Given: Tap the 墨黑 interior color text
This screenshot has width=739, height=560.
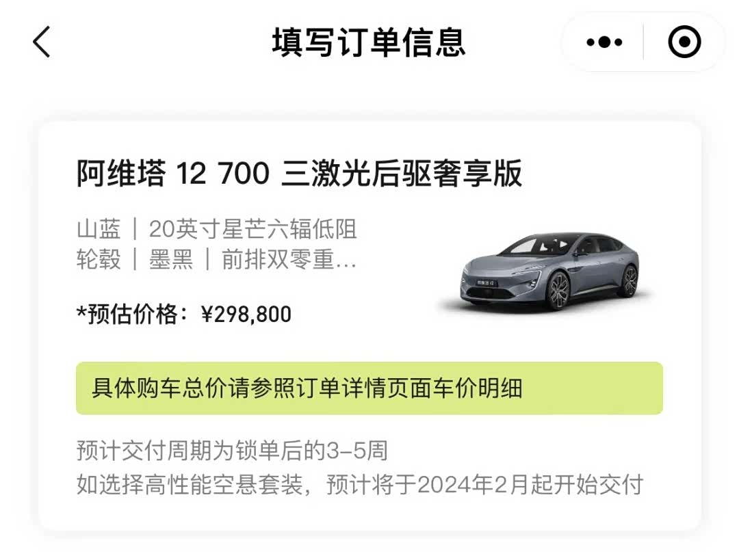Looking at the screenshot, I should [171, 260].
